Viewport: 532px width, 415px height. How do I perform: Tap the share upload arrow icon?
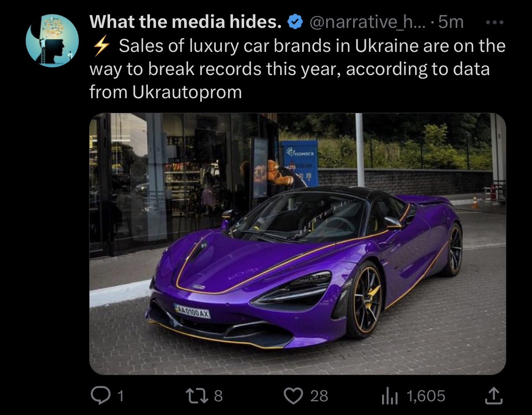point(493,396)
